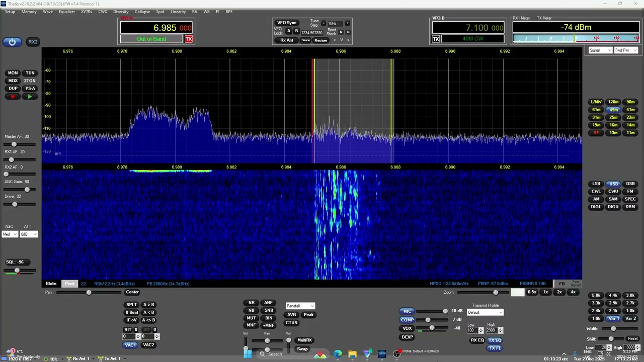This screenshot has height=362, width=644.
Task: Open the Tune Step 10Hz dropdown
Action: (335, 24)
